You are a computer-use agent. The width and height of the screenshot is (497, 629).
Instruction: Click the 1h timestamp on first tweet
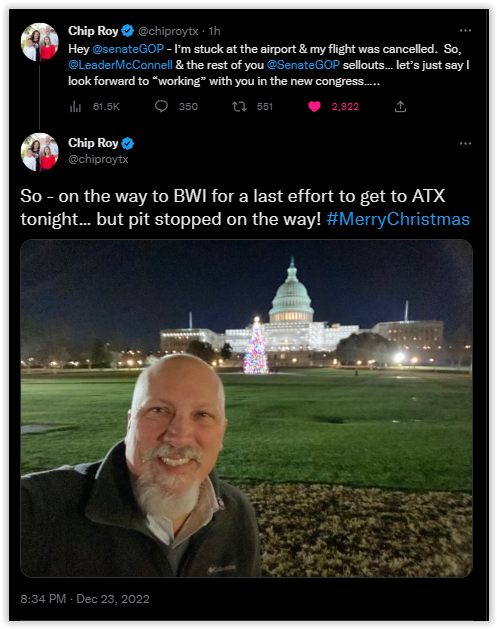[x=215, y=31]
